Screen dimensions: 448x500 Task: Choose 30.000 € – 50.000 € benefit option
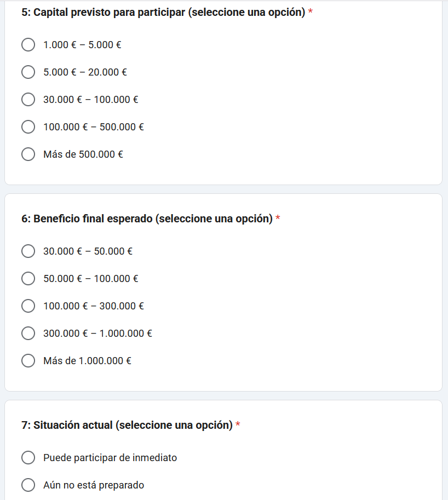pyautogui.click(x=28, y=251)
